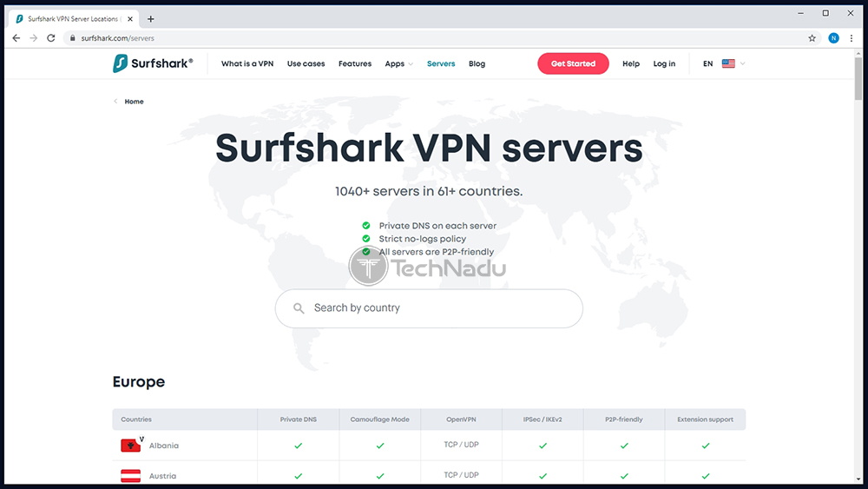This screenshot has height=489, width=868.
Task: Open the Chrome profile avatar N
Action: [833, 38]
